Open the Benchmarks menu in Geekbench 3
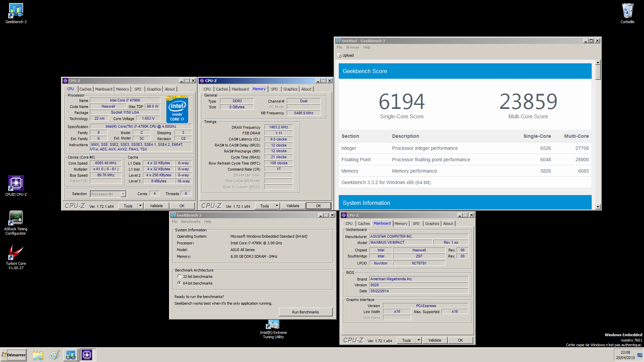This screenshot has width=644, height=362. [x=191, y=222]
